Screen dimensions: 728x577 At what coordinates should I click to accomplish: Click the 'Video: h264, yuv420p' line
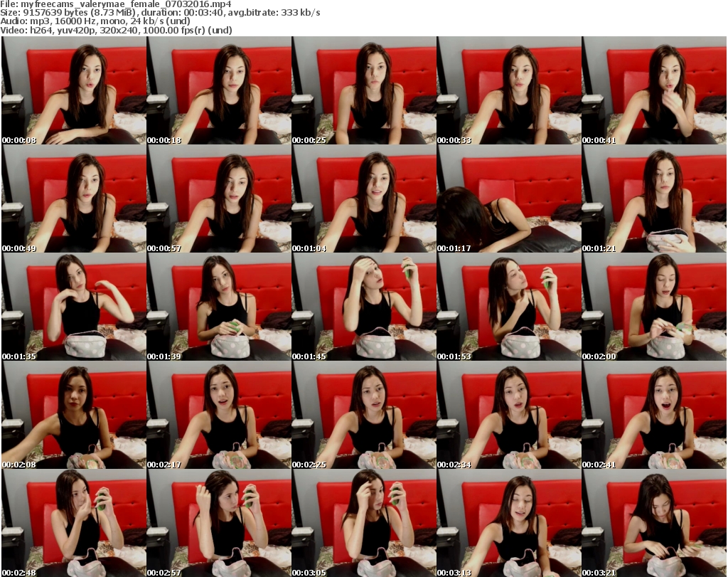click(x=116, y=30)
